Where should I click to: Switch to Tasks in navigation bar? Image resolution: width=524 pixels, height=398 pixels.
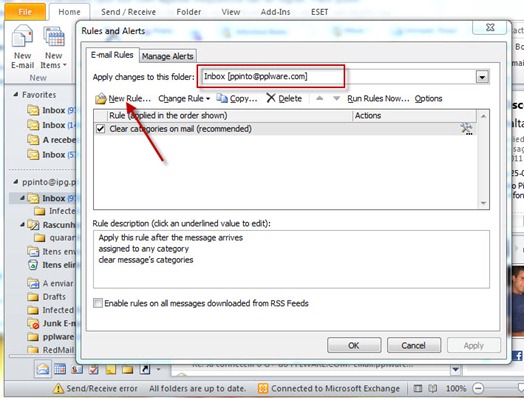94,369
